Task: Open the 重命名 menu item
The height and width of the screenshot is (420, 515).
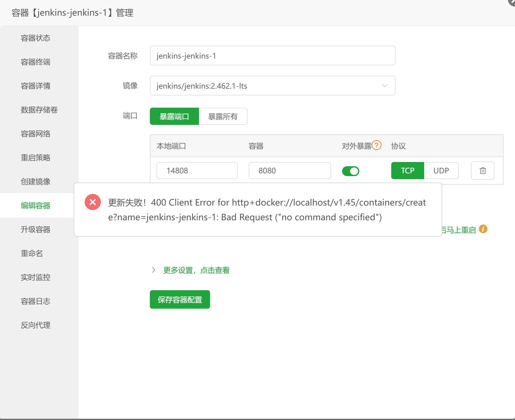Action: [x=32, y=253]
